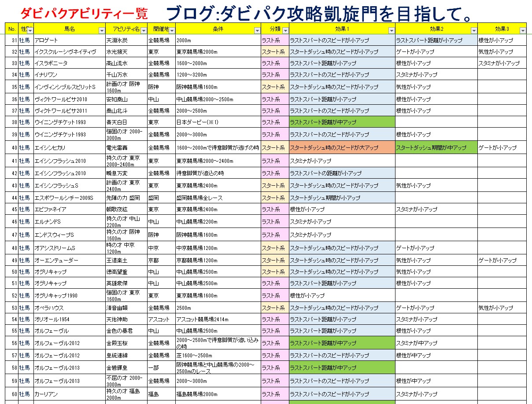The width and height of the screenshot is (532, 404).
Task: Select horse name cell イスラボニータ
Action: point(70,63)
